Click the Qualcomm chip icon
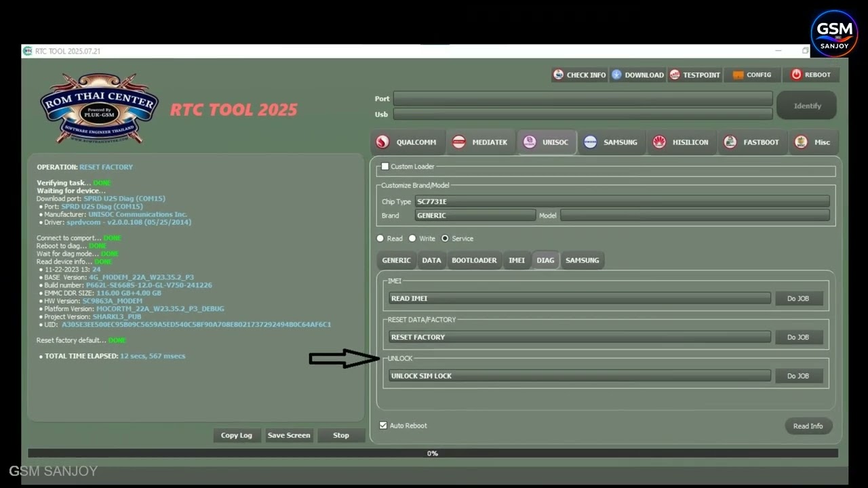The width and height of the screenshot is (868, 488). click(383, 142)
